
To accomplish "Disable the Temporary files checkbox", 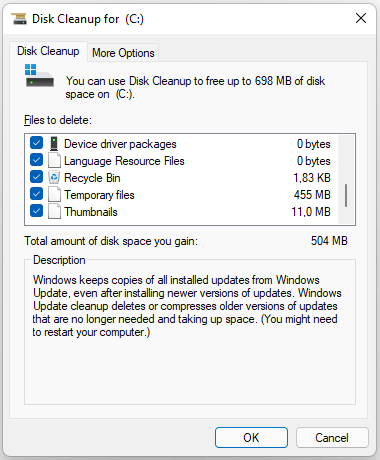I will (x=36, y=194).
